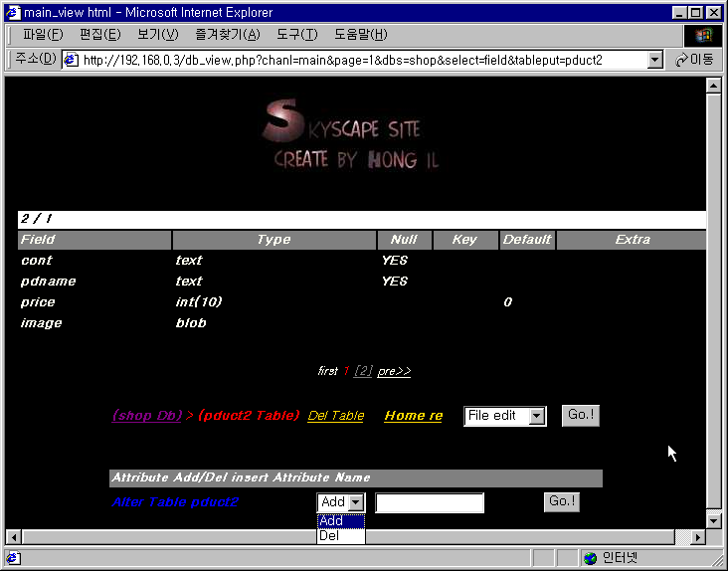Click the IE page icon in title bar
Viewport: 728px width, 571px height.
(x=13, y=12)
